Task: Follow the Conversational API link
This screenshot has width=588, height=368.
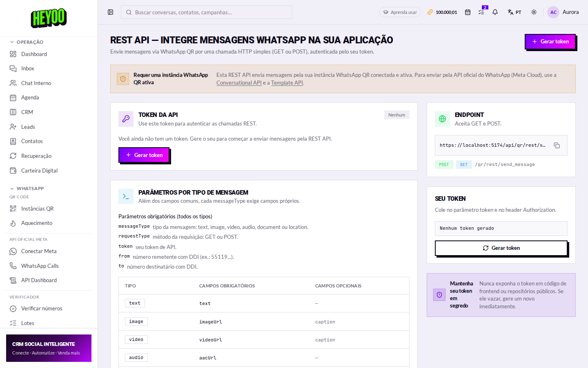Action: click(x=239, y=83)
